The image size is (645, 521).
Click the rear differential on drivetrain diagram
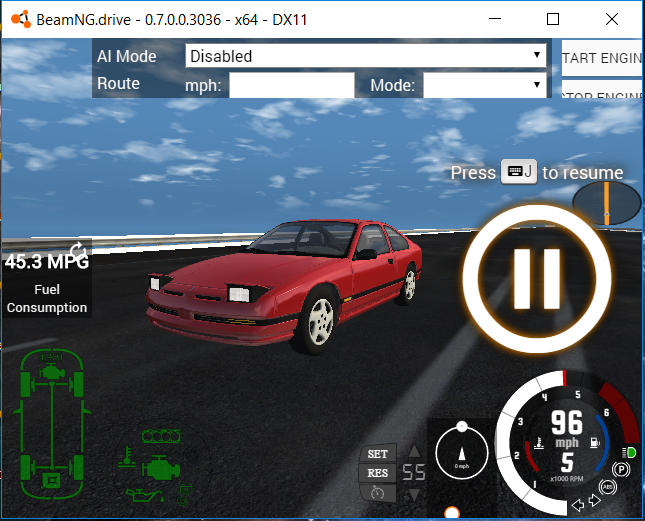click(52, 479)
